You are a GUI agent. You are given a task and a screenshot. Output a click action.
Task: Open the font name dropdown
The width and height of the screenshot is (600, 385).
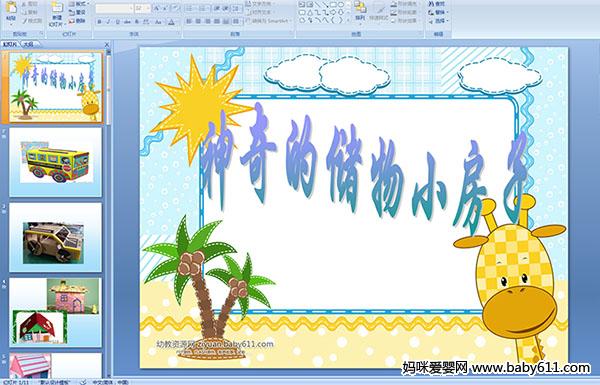point(131,8)
